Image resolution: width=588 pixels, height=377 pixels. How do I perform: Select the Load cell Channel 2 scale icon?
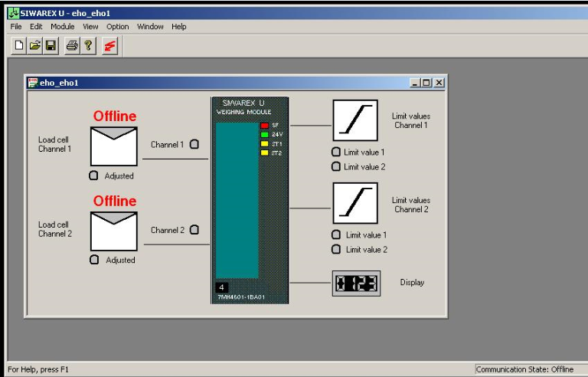coord(113,231)
